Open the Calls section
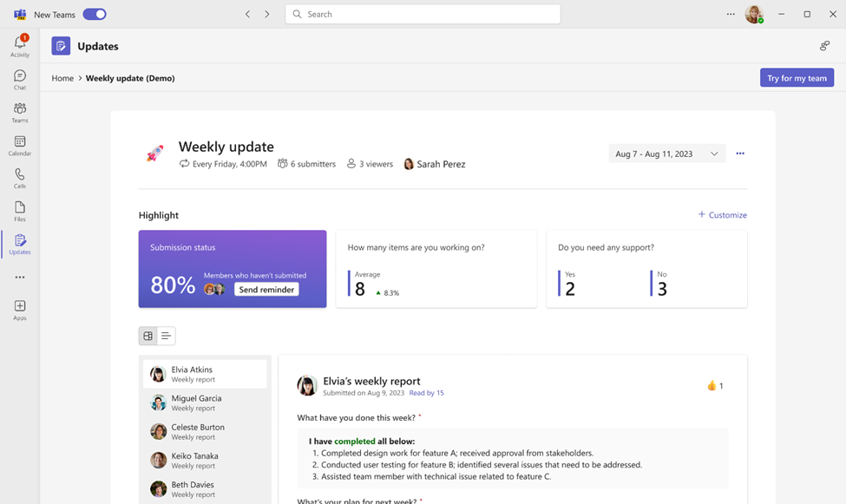Viewport: 846px width, 504px height. [19, 178]
